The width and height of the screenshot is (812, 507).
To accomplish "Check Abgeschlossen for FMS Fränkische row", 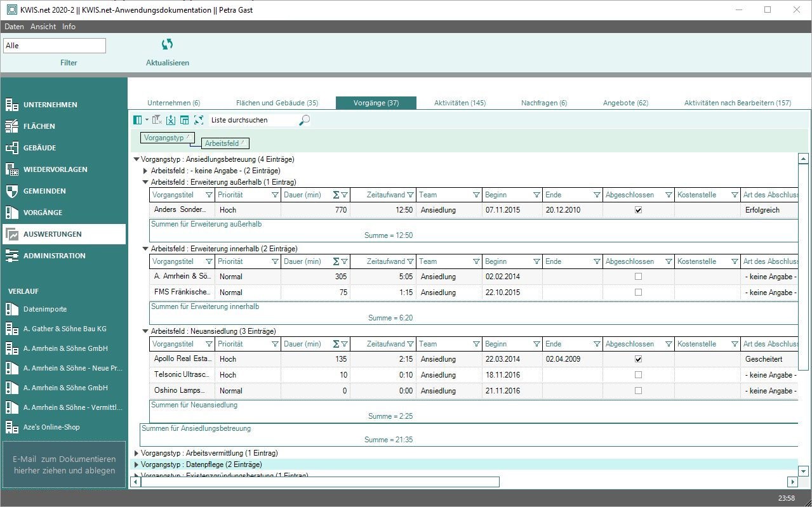I will (638, 293).
